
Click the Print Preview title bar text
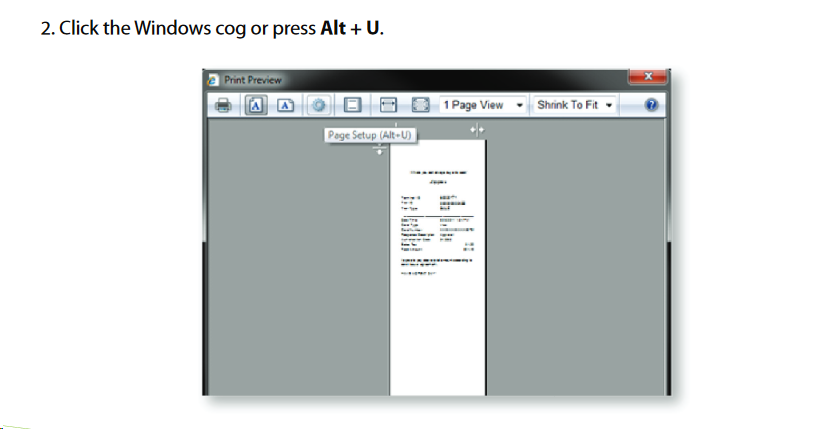tap(253, 80)
